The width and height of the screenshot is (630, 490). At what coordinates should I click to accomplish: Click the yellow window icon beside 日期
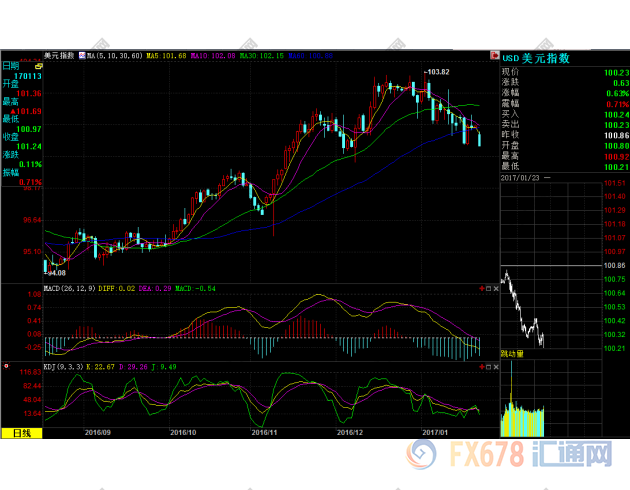click(38, 65)
